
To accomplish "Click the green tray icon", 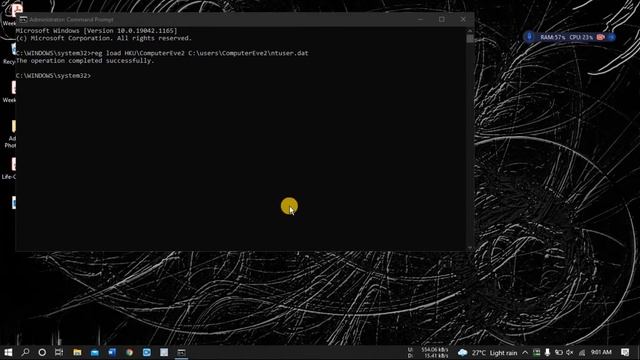I will pos(536,353).
